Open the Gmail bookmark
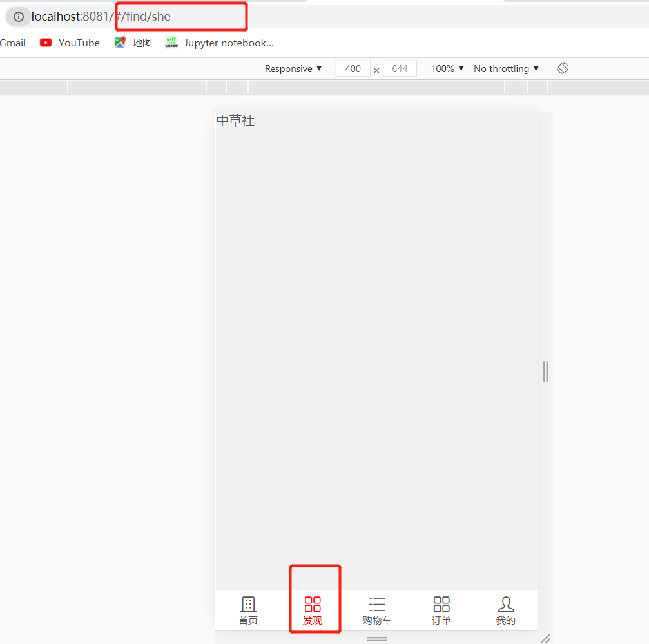649x644 pixels. 12,43
